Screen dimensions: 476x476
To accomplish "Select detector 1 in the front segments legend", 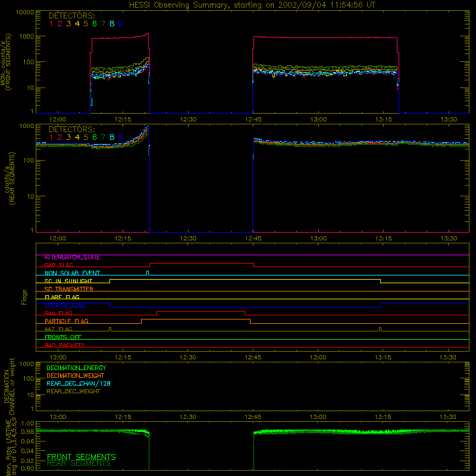I will pyautogui.click(x=51, y=24).
